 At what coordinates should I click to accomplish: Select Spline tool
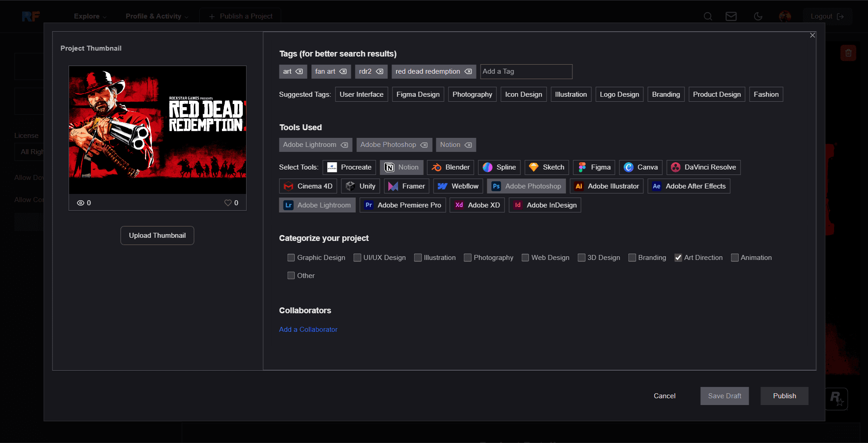[x=500, y=167]
